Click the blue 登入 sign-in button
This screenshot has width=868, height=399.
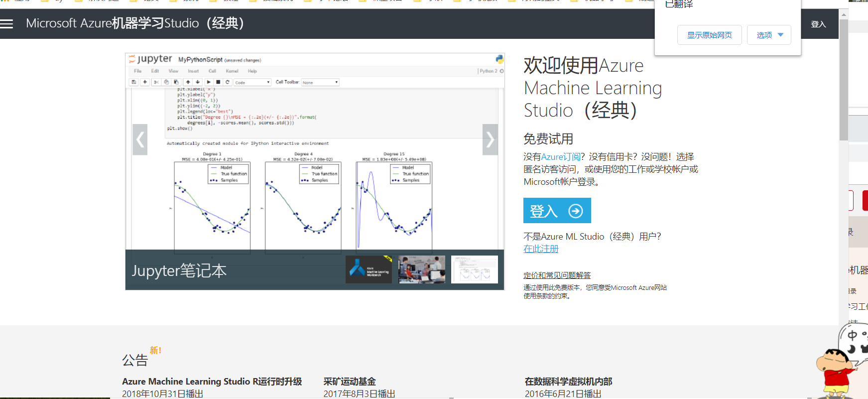pyautogui.click(x=557, y=211)
